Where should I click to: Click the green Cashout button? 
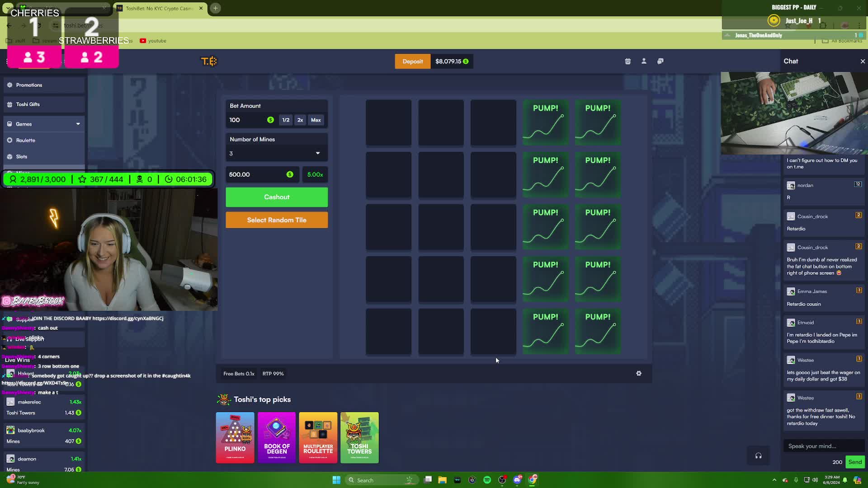click(x=277, y=197)
